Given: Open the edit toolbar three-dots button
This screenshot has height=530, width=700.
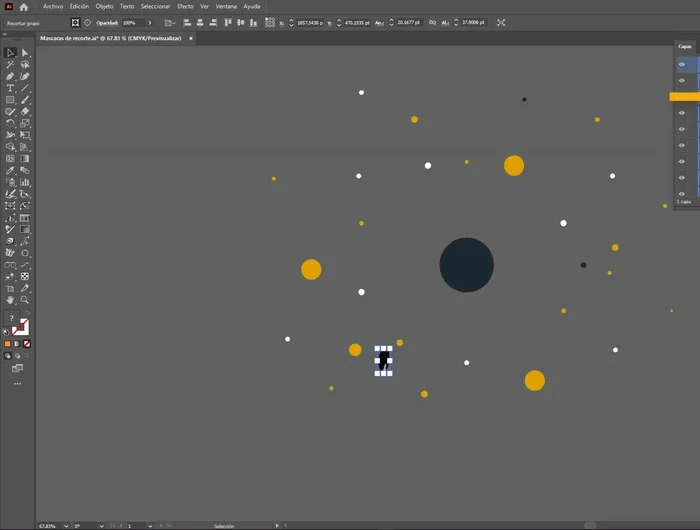Looking at the screenshot, I should (x=17, y=383).
